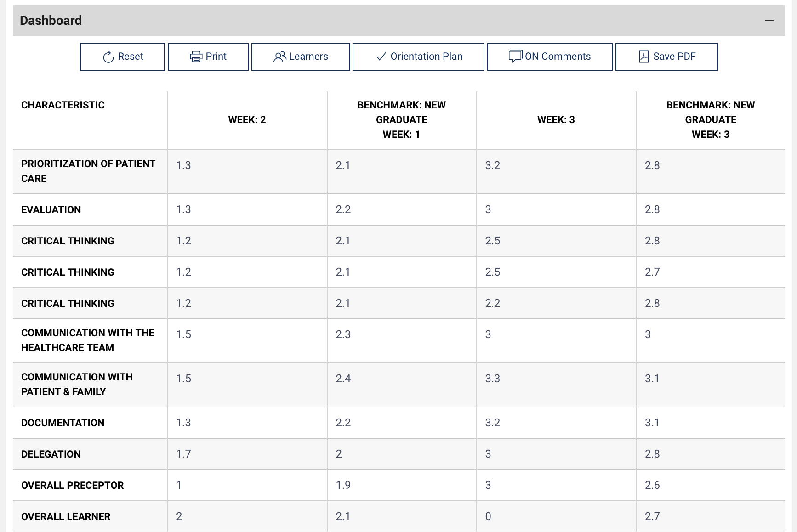
Task: Click the Reset circular arrow icon
Action: point(108,57)
